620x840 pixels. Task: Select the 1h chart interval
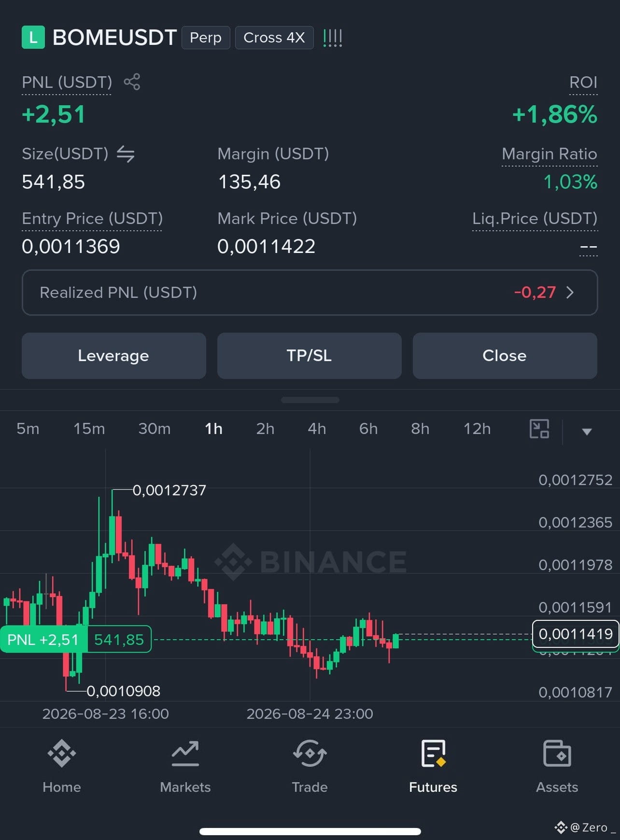click(214, 429)
